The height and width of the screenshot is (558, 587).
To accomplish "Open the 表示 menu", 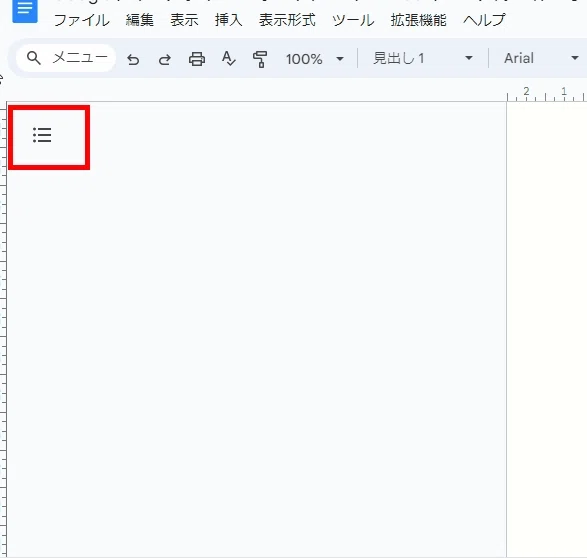I will click(x=184, y=20).
